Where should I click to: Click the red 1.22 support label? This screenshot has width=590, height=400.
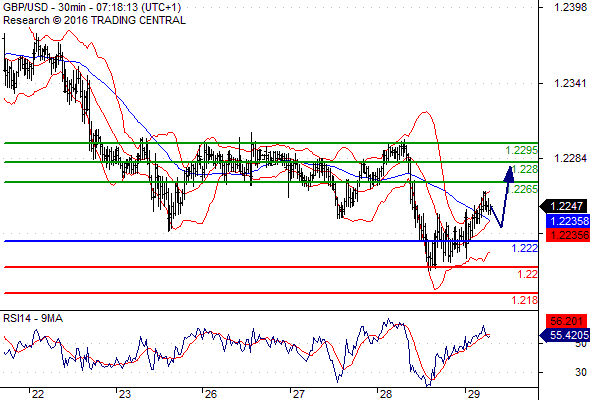pyautogui.click(x=528, y=274)
